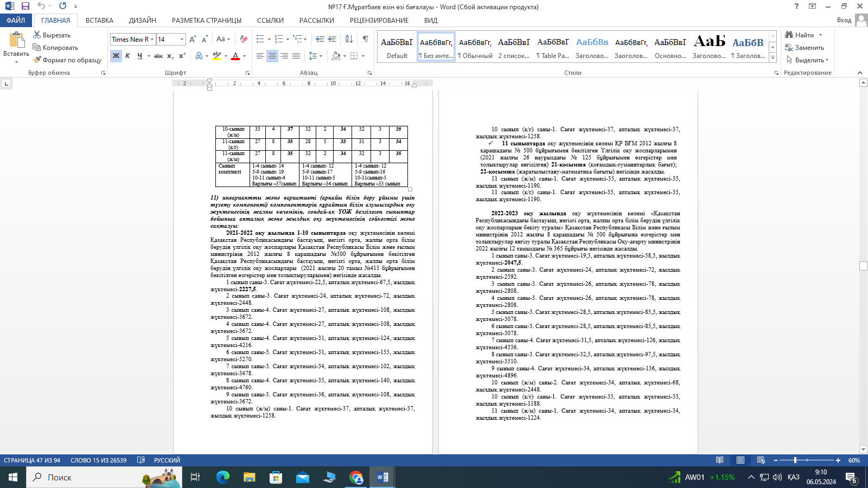Screen dimensions: 868x488
Task: Switch to the ВСТАВКА ribbon tab
Action: click(99, 20)
